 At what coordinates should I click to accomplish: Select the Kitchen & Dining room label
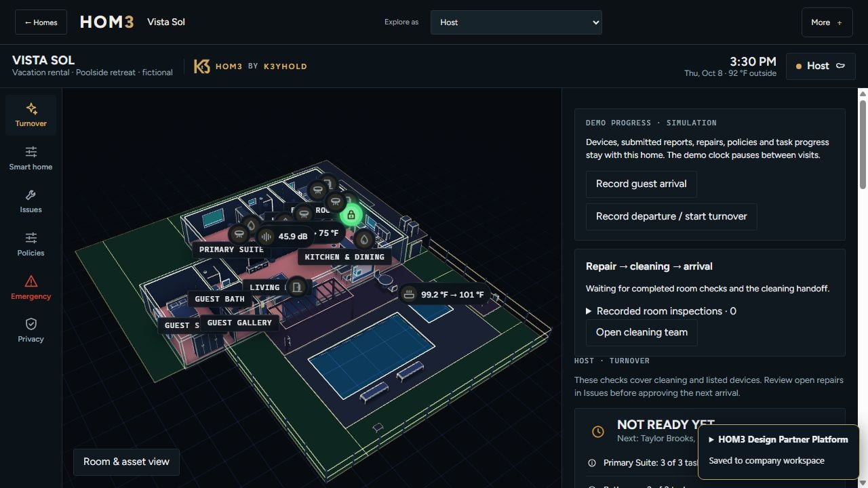pos(344,257)
